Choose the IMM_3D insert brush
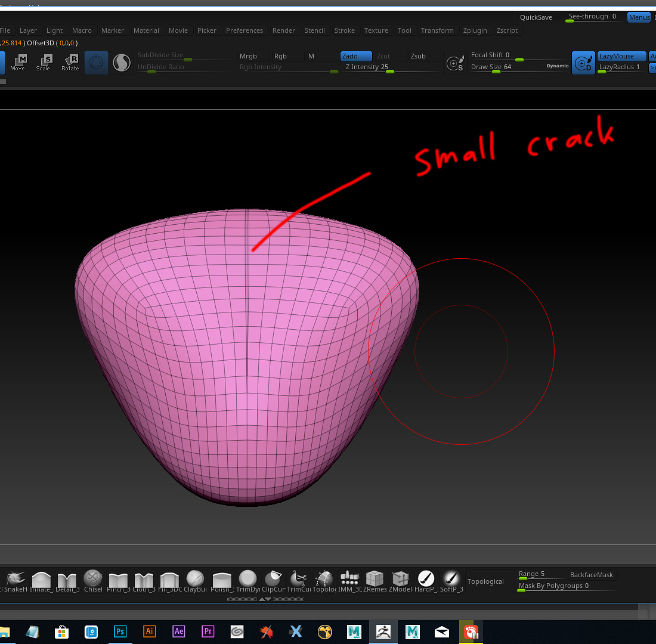Image resolution: width=656 pixels, height=644 pixels. point(349,581)
